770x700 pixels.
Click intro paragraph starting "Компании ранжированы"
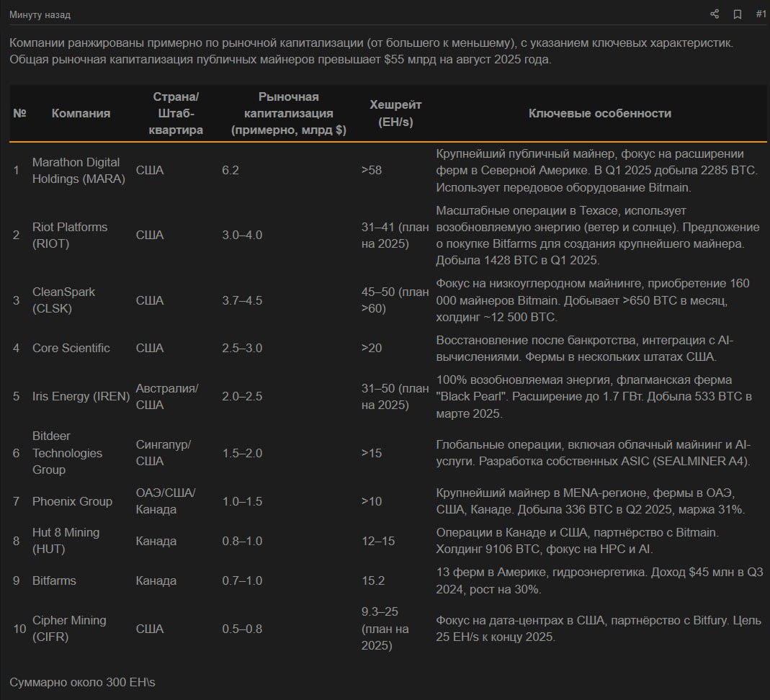[371, 51]
